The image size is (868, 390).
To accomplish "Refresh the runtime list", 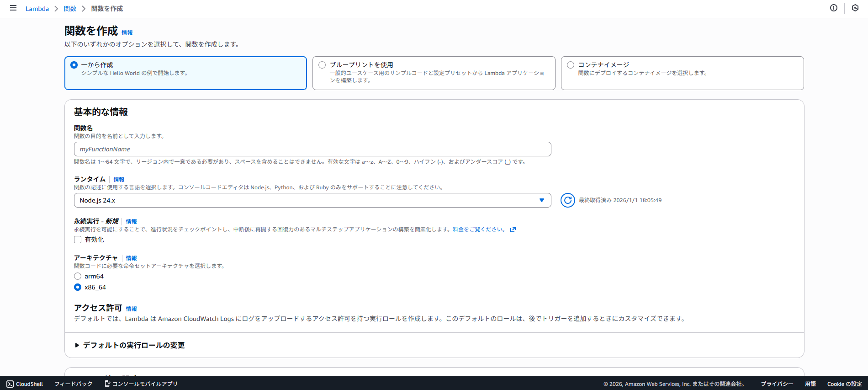I will click(x=567, y=200).
